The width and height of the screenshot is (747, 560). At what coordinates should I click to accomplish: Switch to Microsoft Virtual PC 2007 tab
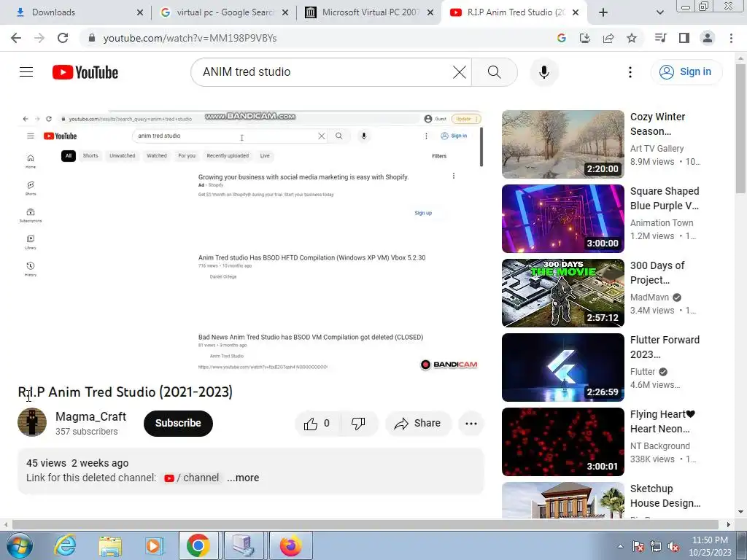tap(369, 12)
